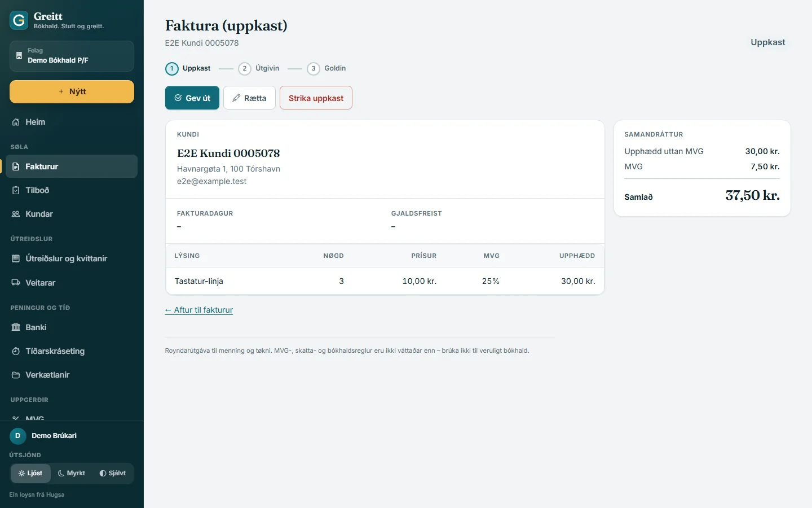812x508 pixels.
Task: Open Banki in the sidebar
Action: (72, 327)
